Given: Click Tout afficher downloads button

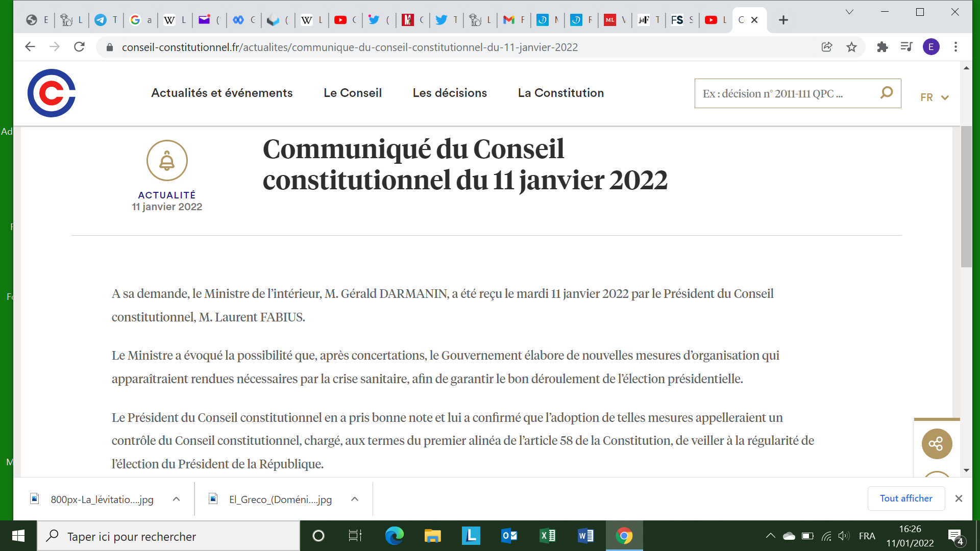Looking at the screenshot, I should pyautogui.click(x=905, y=498).
